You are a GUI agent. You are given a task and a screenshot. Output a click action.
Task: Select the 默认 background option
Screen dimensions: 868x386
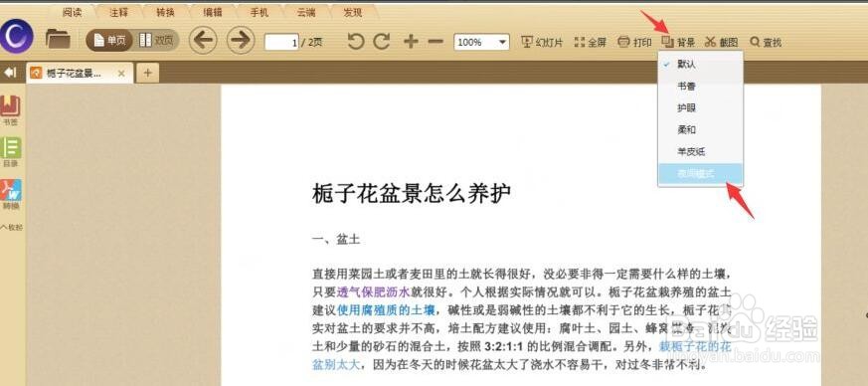(700, 65)
